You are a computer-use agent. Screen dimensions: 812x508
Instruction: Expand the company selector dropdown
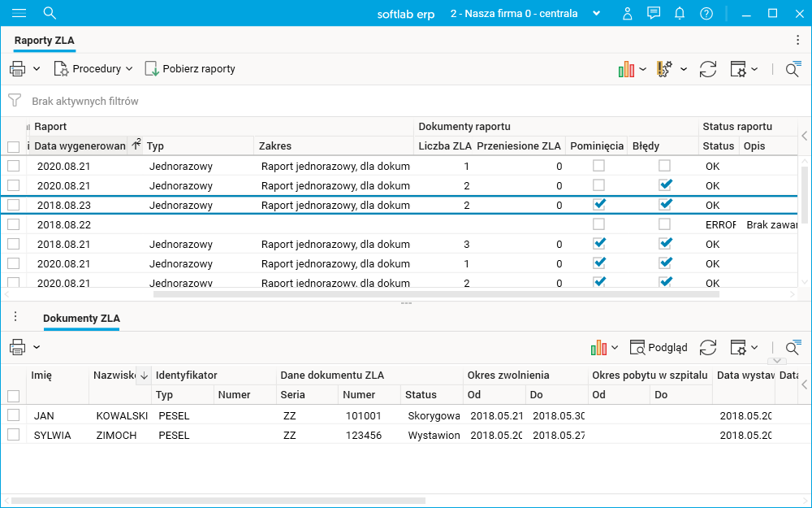coord(597,13)
